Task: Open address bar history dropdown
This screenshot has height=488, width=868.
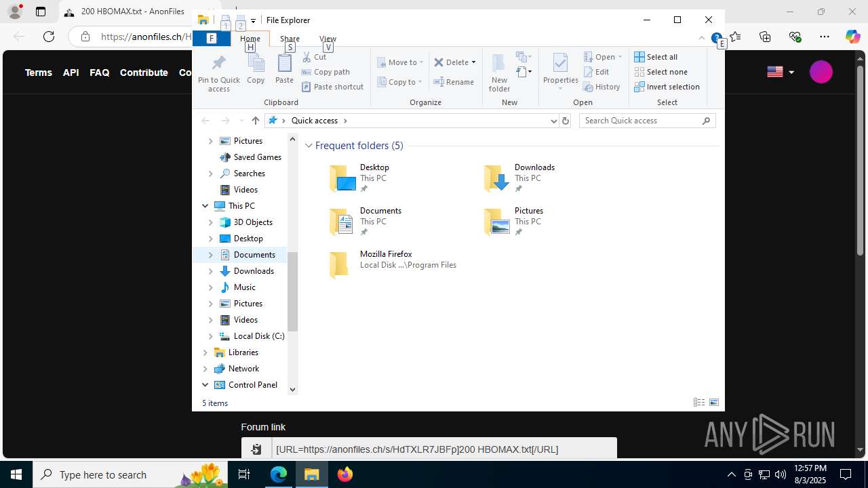Action: pos(554,121)
